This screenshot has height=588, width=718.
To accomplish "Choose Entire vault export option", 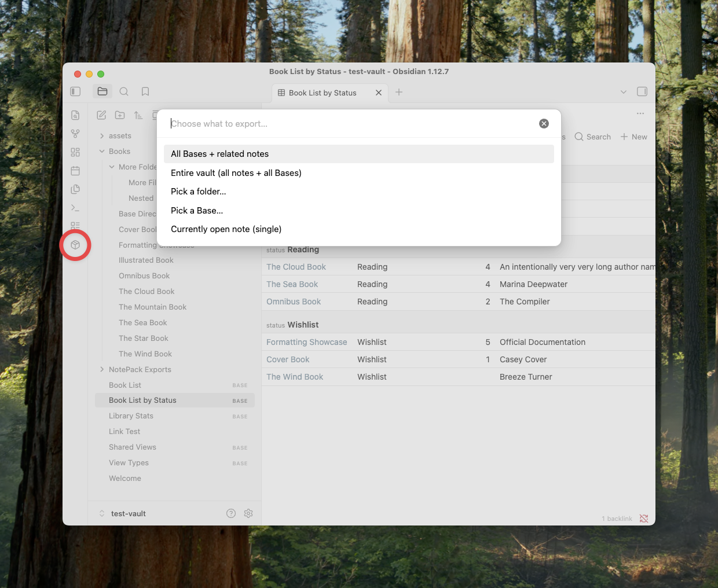I will point(359,173).
